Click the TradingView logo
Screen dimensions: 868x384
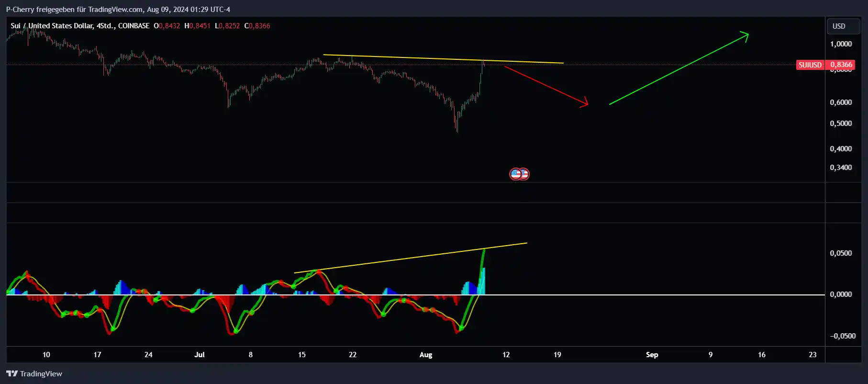coord(34,373)
